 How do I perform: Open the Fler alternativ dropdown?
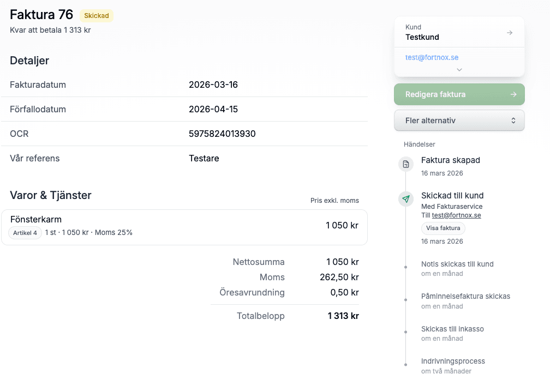click(459, 120)
